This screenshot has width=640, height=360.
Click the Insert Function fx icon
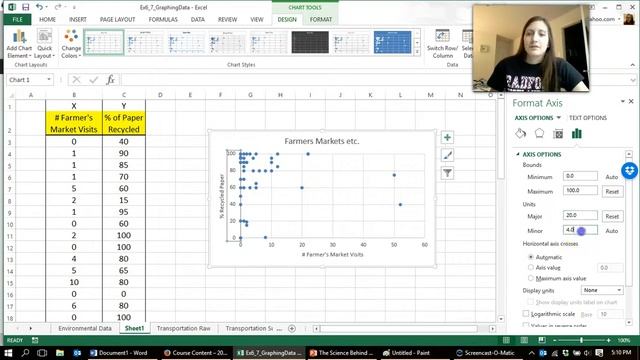[x=111, y=80]
